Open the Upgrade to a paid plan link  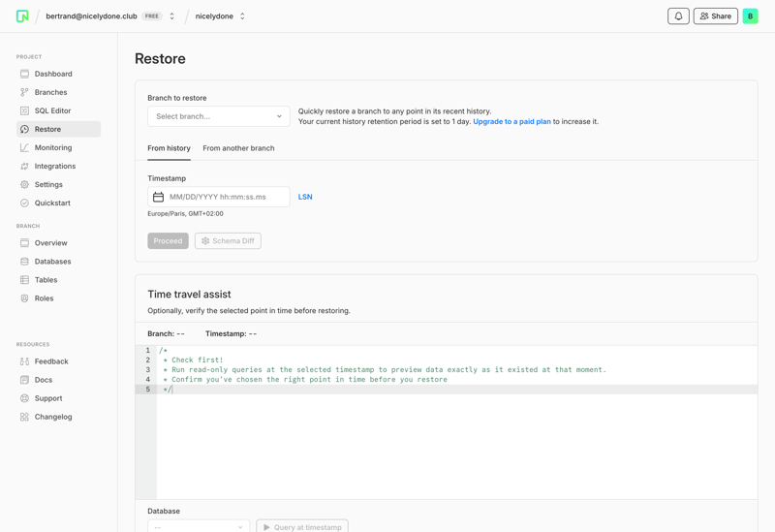(x=511, y=122)
